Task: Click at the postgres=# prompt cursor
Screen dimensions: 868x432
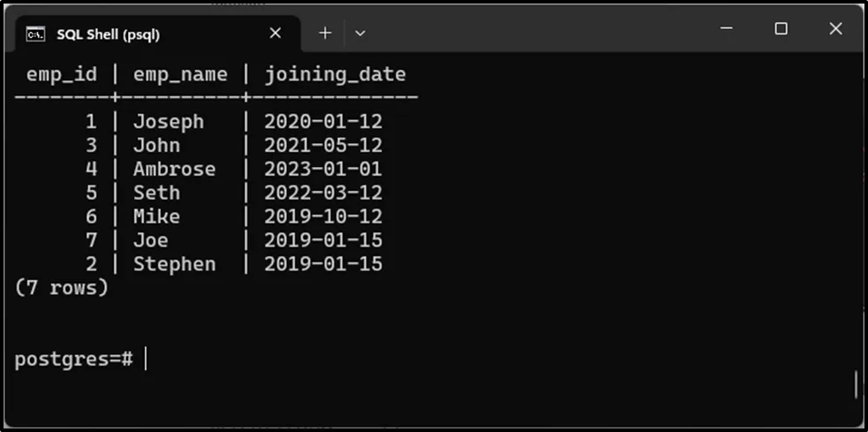Action: click(x=145, y=359)
